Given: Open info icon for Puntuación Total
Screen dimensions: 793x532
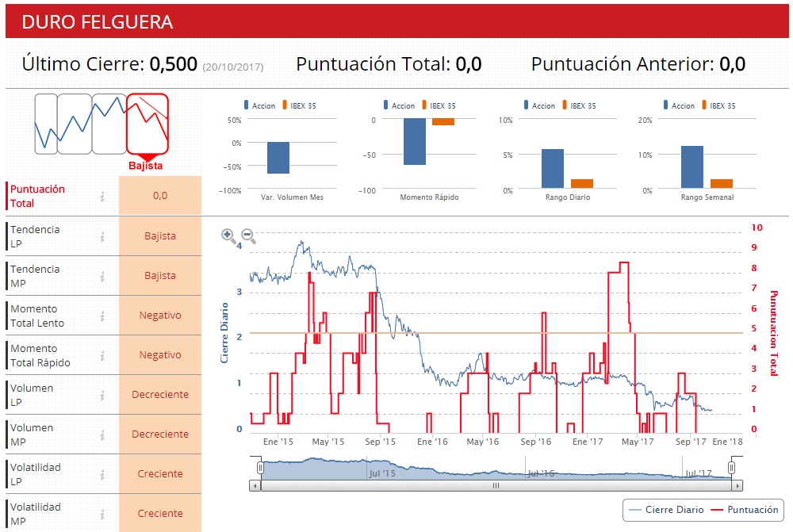Looking at the screenshot, I should pos(102,196).
